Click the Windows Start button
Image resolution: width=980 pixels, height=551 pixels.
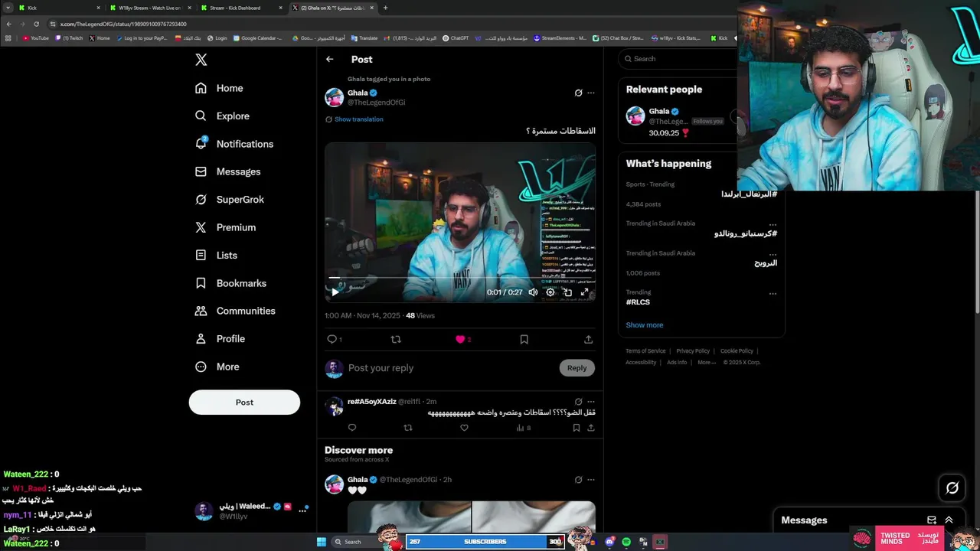322,542
